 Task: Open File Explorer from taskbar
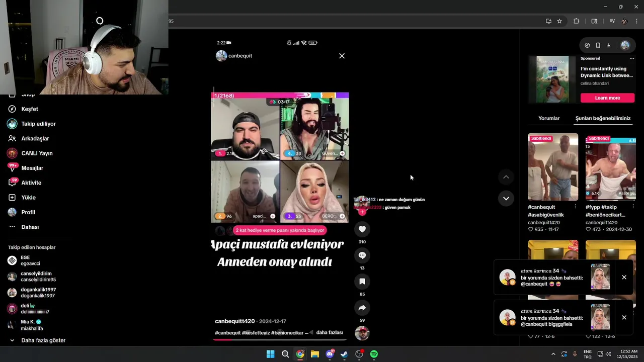315,354
